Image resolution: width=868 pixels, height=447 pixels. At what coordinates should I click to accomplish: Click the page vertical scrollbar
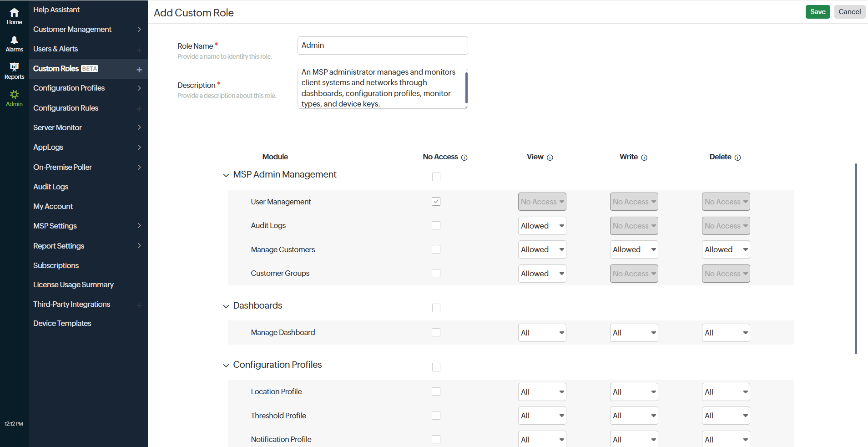pos(856,259)
